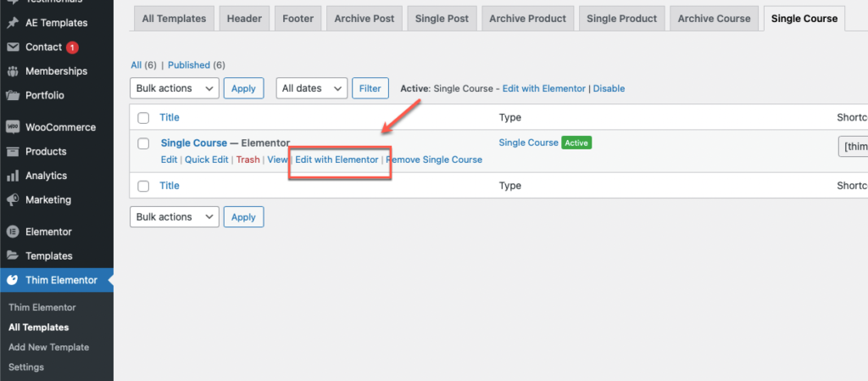The image size is (868, 381).
Task: Tick the Single Course row checkbox
Action: (x=143, y=143)
